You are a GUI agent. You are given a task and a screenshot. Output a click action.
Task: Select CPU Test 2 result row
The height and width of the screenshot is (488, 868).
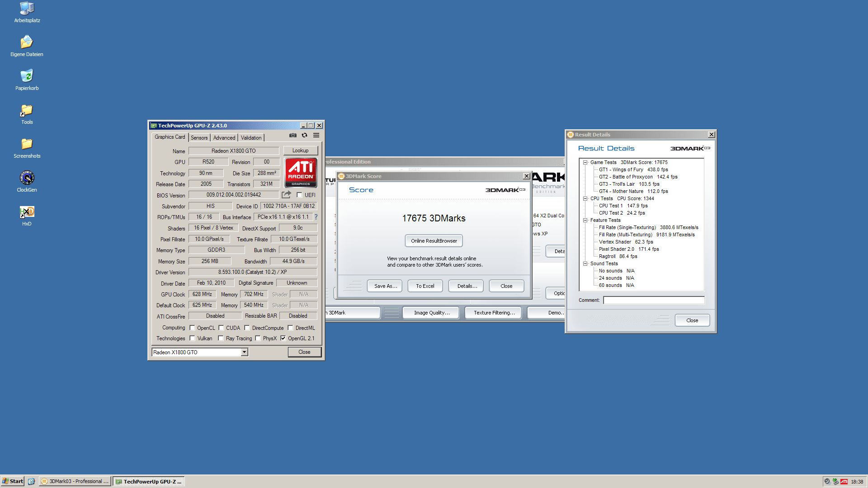[x=622, y=213]
